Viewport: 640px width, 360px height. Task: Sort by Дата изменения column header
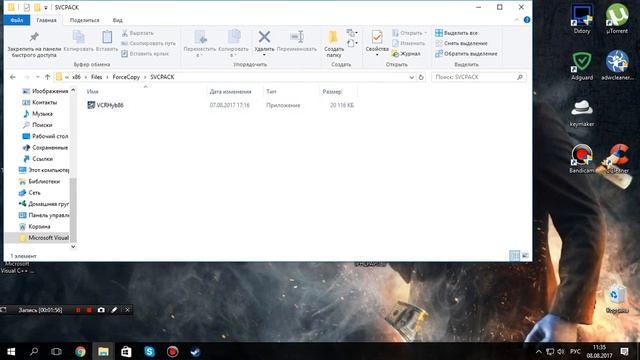(x=231, y=91)
